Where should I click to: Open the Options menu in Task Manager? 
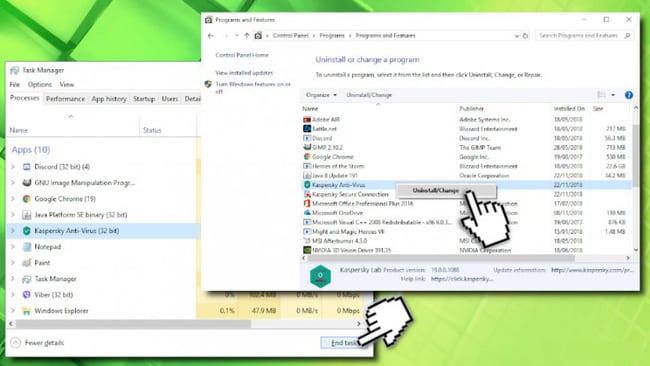(x=40, y=85)
